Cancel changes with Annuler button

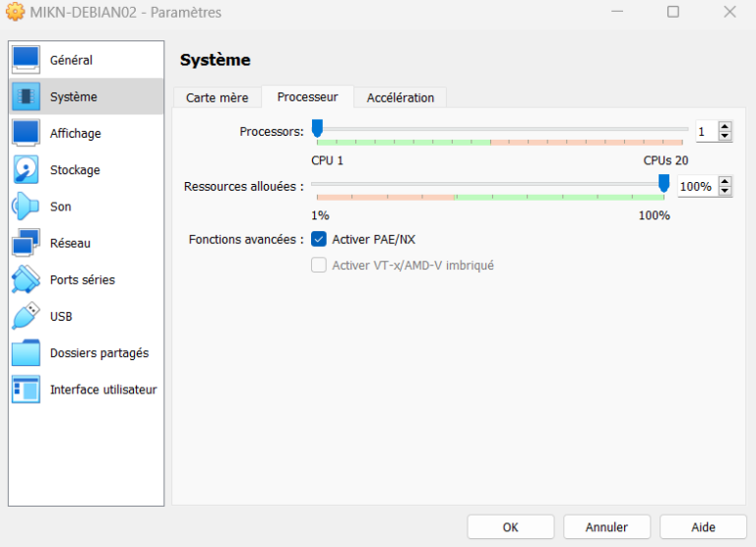(x=606, y=526)
